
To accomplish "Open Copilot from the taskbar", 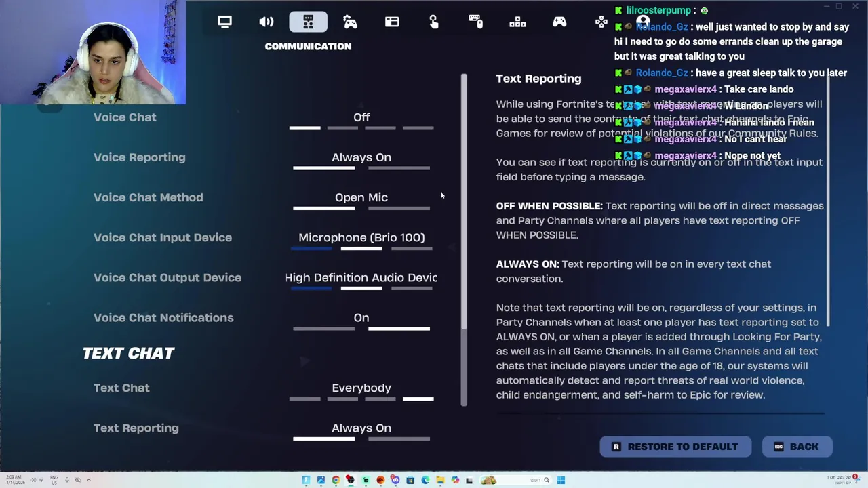I will (x=455, y=480).
